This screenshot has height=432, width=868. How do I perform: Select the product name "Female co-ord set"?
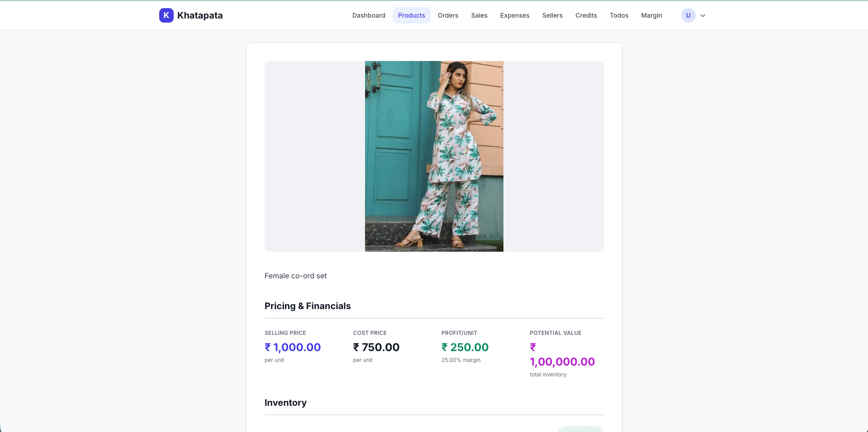(295, 276)
